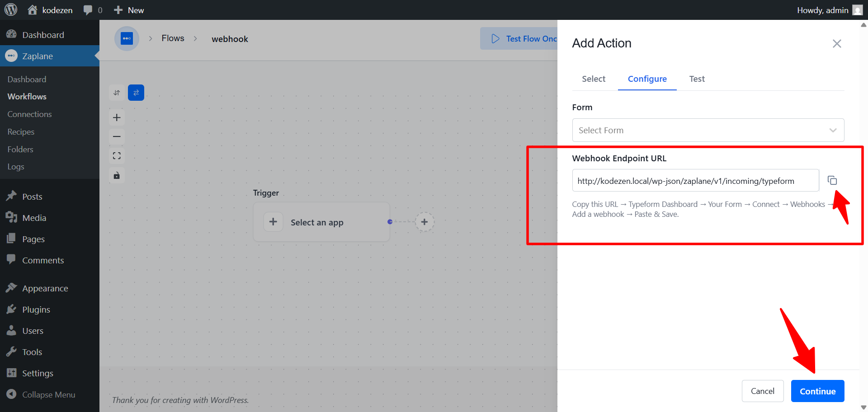This screenshot has height=412, width=868.
Task: Switch to the Select tab
Action: click(x=594, y=79)
